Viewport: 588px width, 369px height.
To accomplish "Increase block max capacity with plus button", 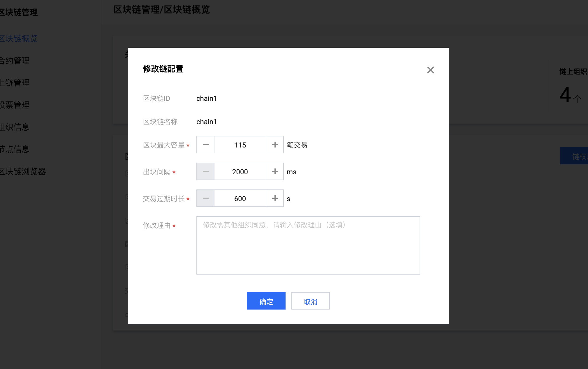I will pyautogui.click(x=275, y=145).
